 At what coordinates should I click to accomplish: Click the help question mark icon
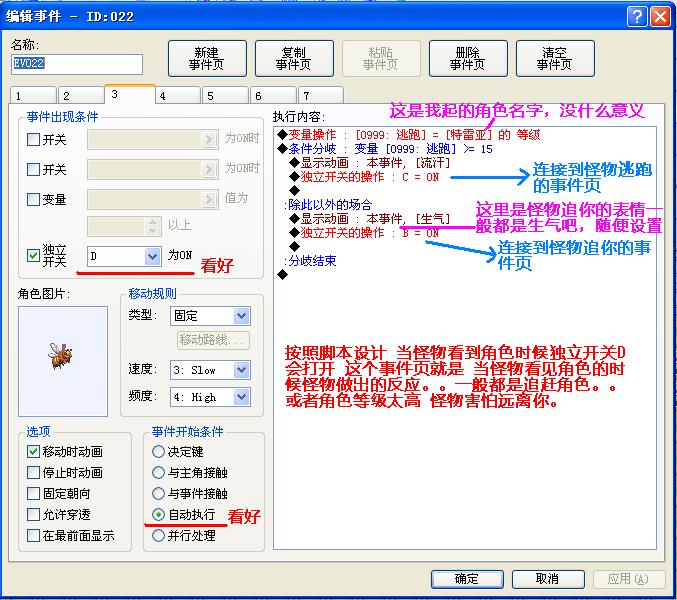[x=637, y=17]
